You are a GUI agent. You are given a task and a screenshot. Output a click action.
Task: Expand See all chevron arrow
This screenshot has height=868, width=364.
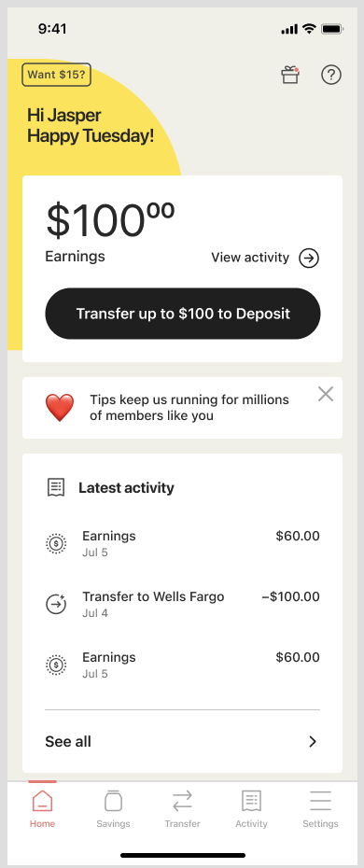click(313, 742)
